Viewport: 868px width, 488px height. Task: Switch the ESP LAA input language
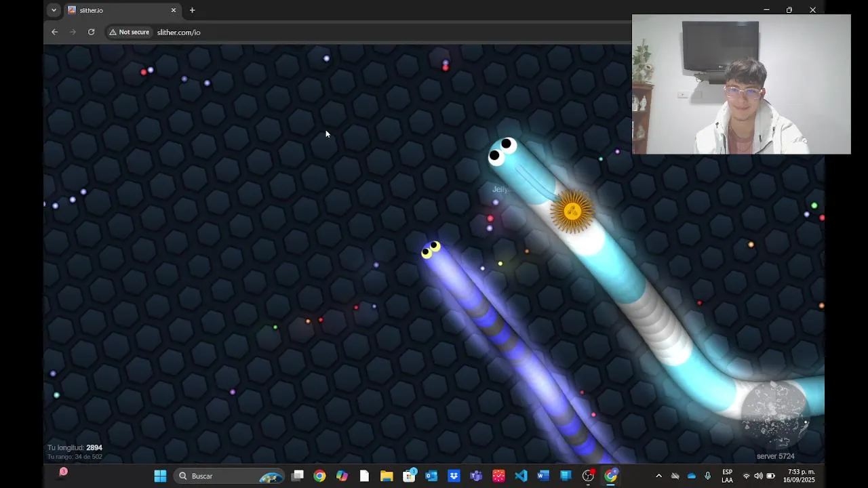point(727,476)
